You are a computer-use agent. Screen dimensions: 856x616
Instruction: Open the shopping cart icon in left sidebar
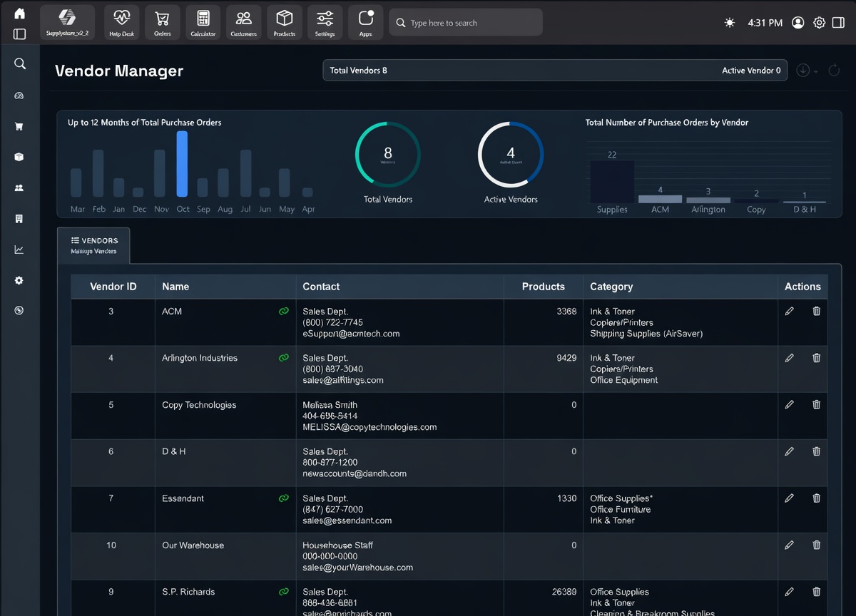(x=19, y=126)
